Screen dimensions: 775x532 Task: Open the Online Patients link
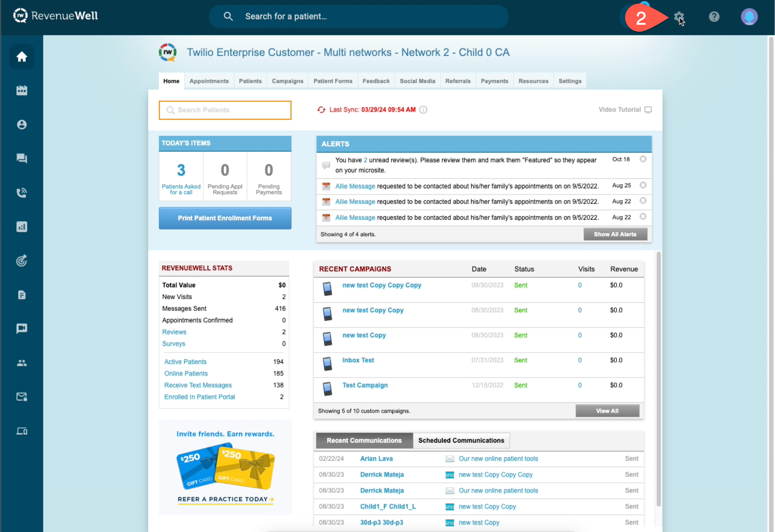pyautogui.click(x=186, y=373)
